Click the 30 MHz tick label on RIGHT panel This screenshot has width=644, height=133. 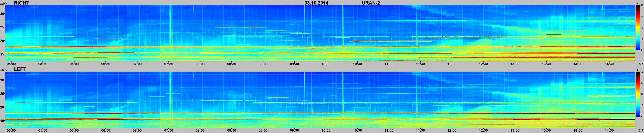pyautogui.click(x=2, y=14)
